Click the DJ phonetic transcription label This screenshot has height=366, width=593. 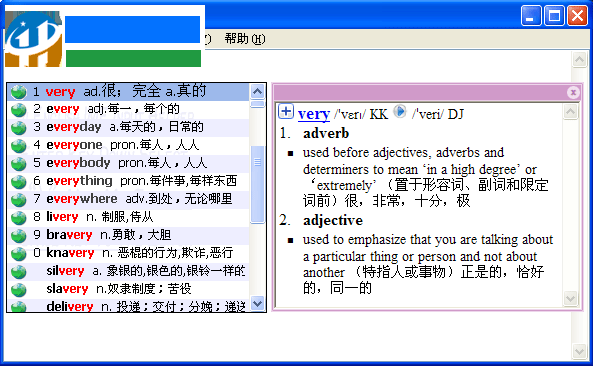click(455, 114)
